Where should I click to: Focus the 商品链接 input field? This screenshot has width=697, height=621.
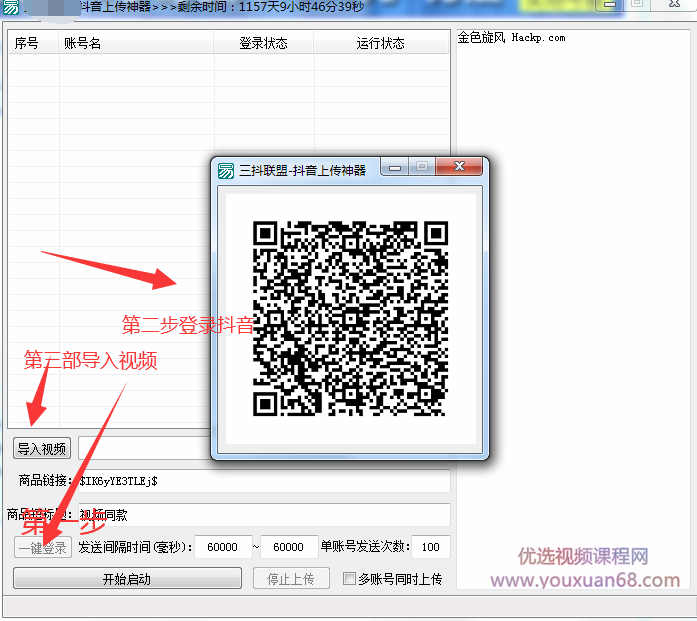click(264, 481)
